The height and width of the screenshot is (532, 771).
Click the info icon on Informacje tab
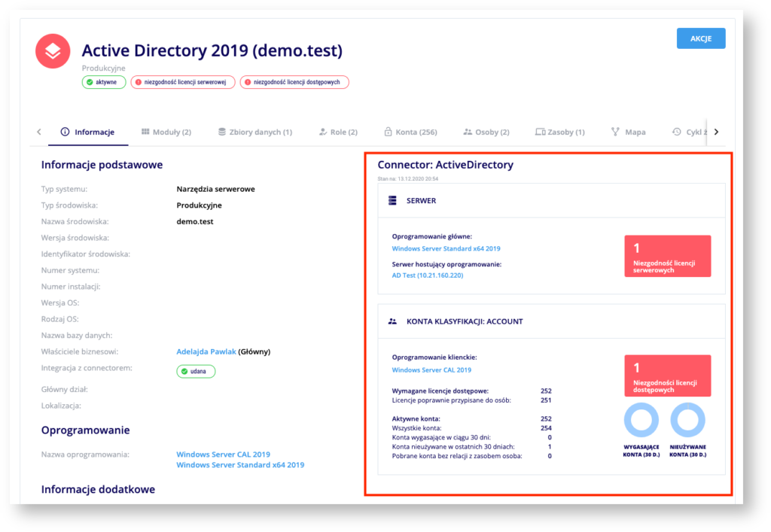pos(65,132)
